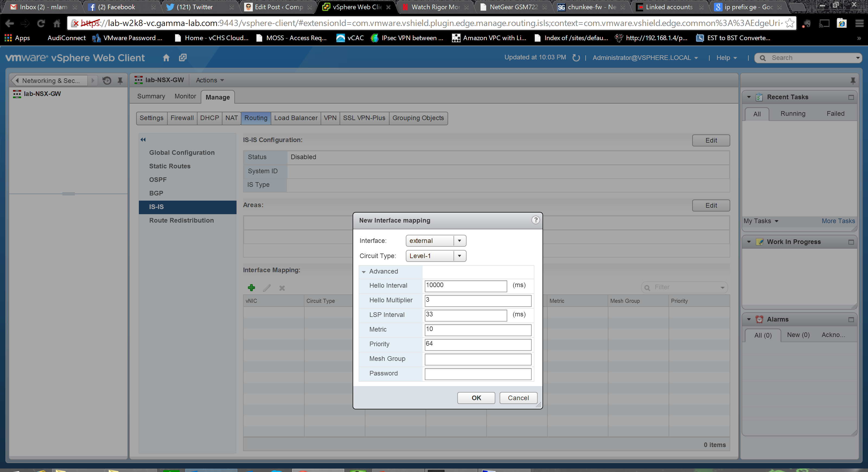The image size is (868, 472).
Task: Click the refresh icon beside update time
Action: click(x=576, y=57)
